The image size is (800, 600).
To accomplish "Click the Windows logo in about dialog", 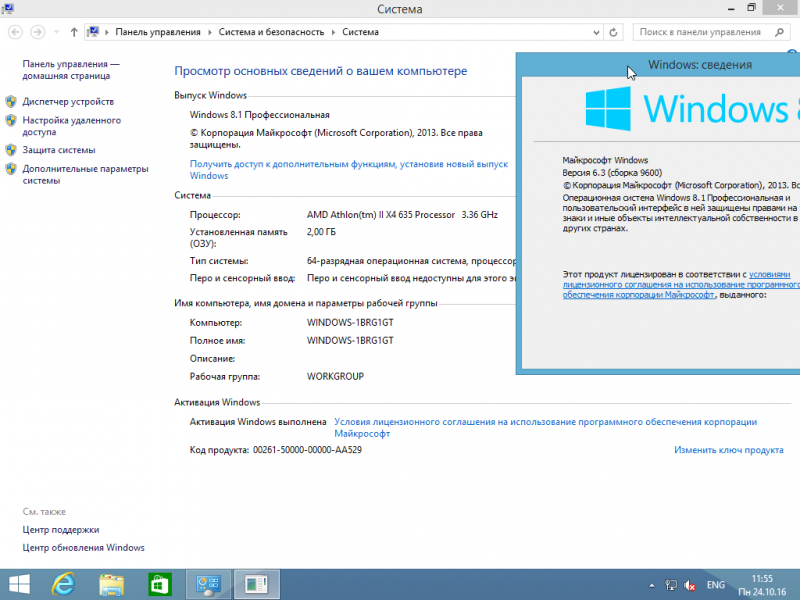I will pyautogui.click(x=608, y=108).
